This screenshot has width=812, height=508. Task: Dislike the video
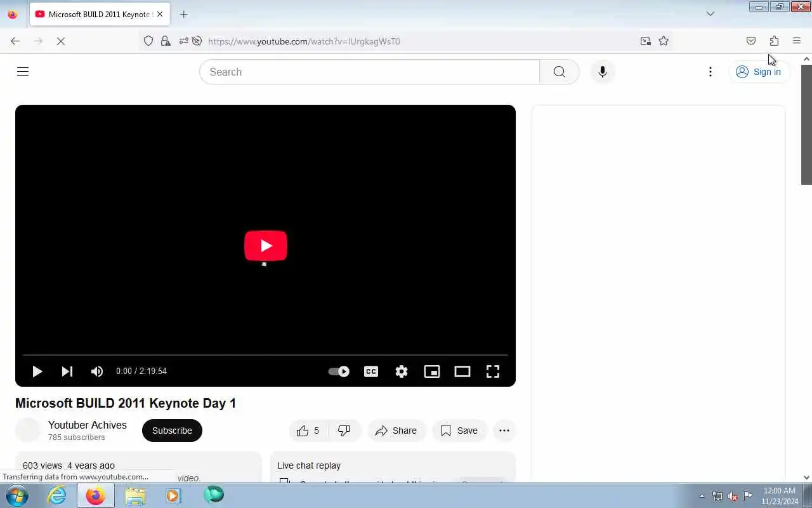344,431
